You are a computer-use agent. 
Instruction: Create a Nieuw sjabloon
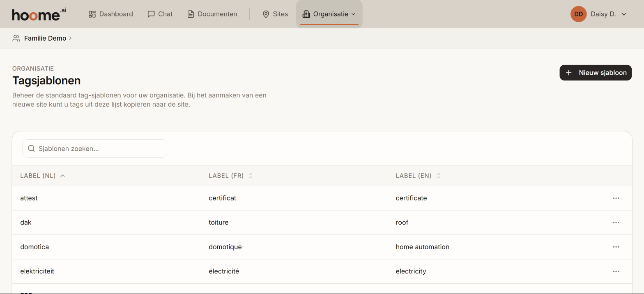tap(596, 73)
